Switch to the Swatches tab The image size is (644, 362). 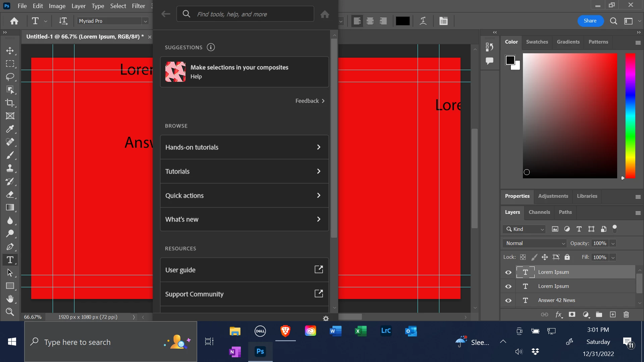(537, 42)
